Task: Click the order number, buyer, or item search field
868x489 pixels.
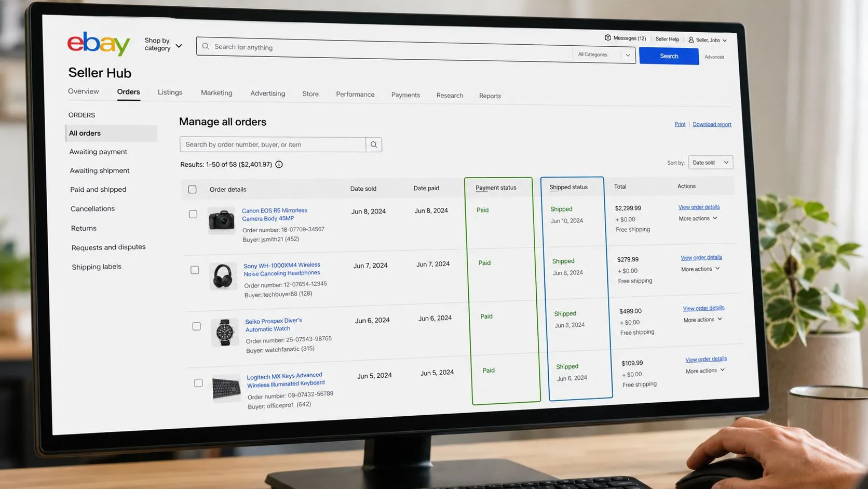Action: pyautogui.click(x=273, y=144)
